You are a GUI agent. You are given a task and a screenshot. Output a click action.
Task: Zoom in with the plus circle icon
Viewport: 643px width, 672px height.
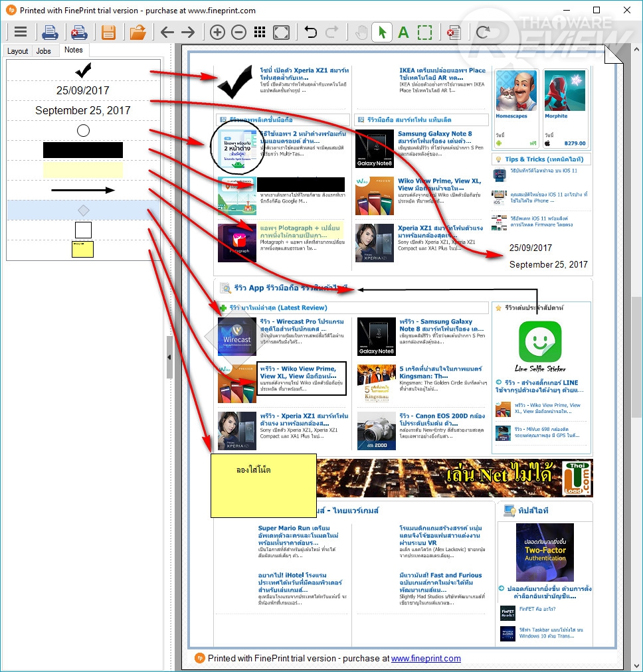217,32
